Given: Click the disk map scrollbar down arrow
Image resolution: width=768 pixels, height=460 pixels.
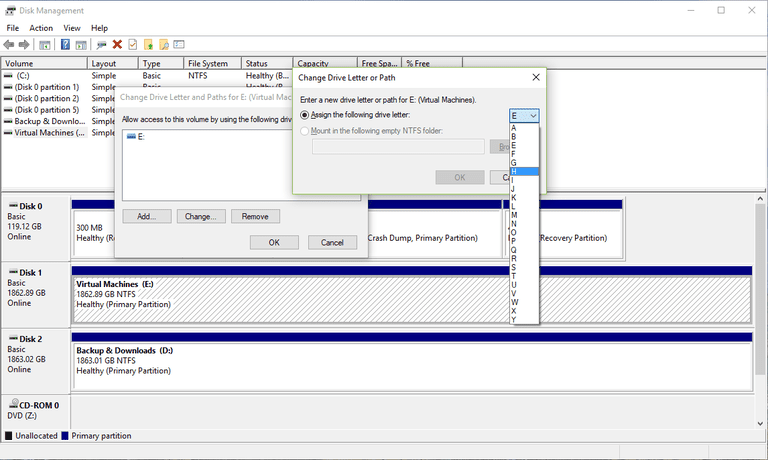Looking at the screenshot, I should 760,424.
